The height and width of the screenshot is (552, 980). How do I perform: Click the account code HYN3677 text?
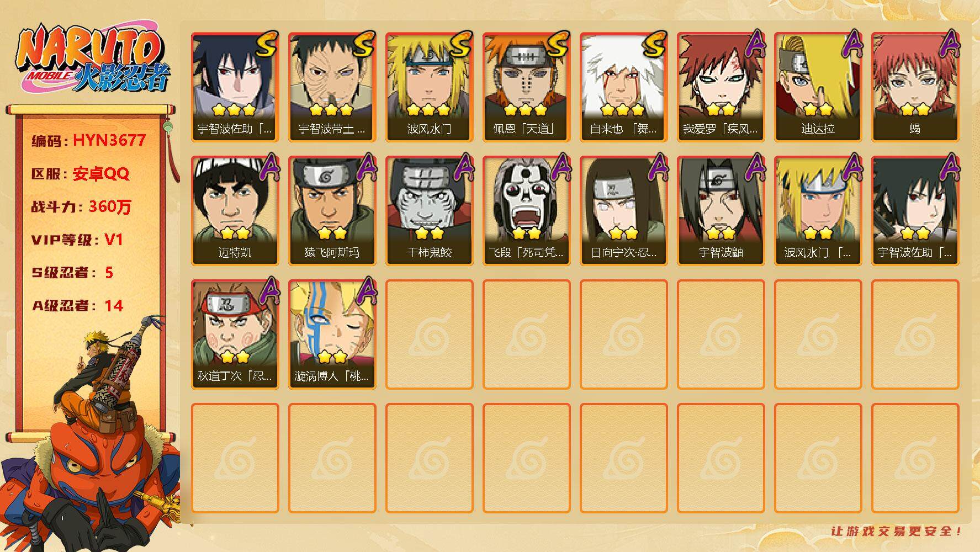(x=109, y=141)
